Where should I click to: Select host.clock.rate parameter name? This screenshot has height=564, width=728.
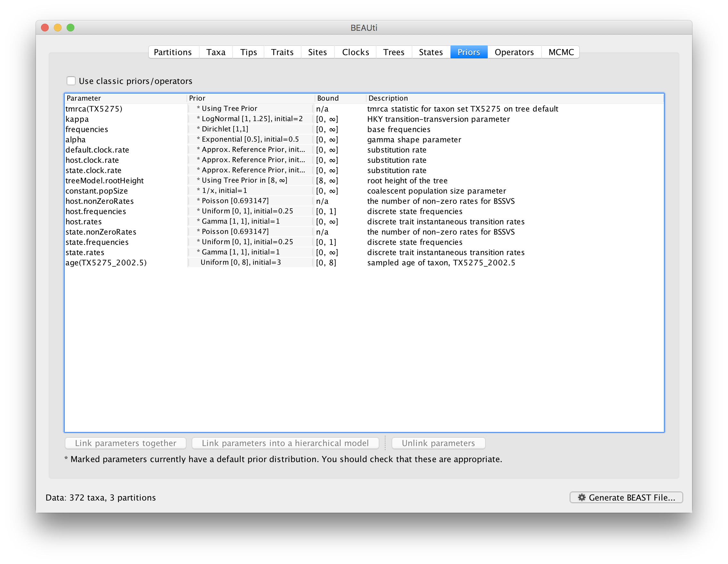pyautogui.click(x=92, y=160)
